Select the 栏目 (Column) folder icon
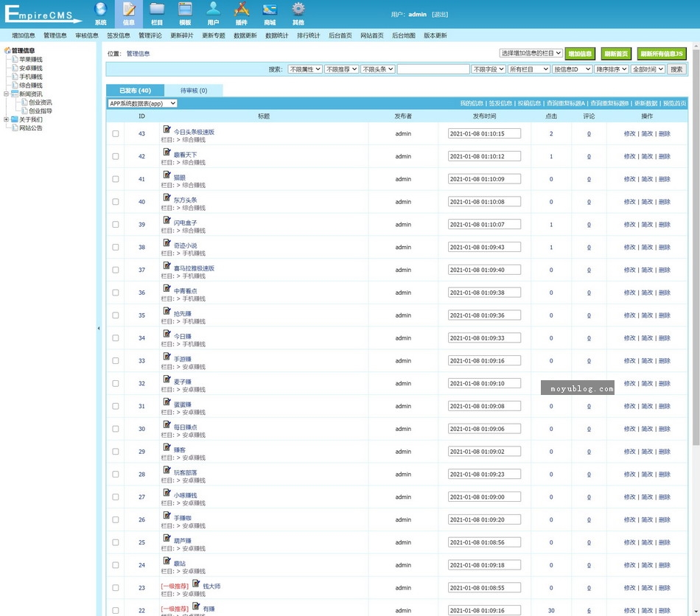 (157, 10)
